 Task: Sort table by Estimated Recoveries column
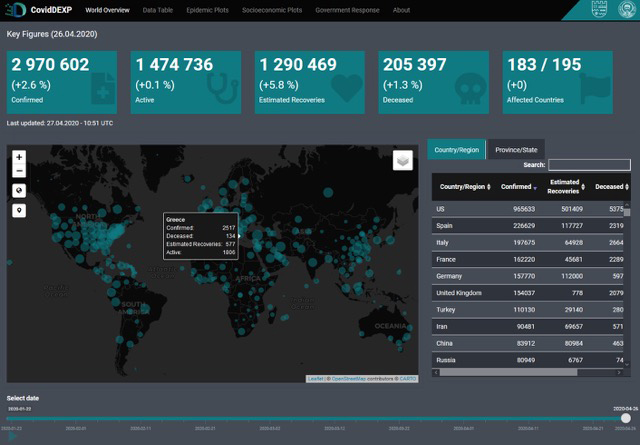click(x=566, y=187)
